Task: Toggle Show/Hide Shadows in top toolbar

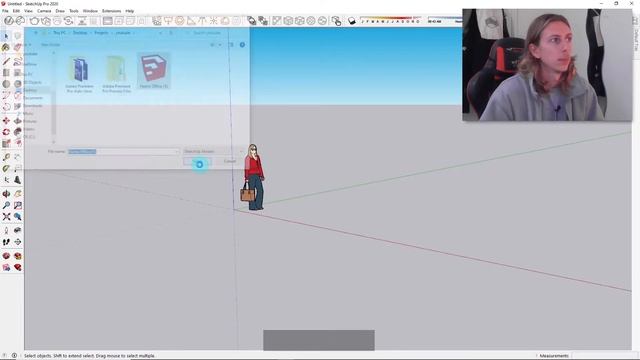Action: (351, 20)
